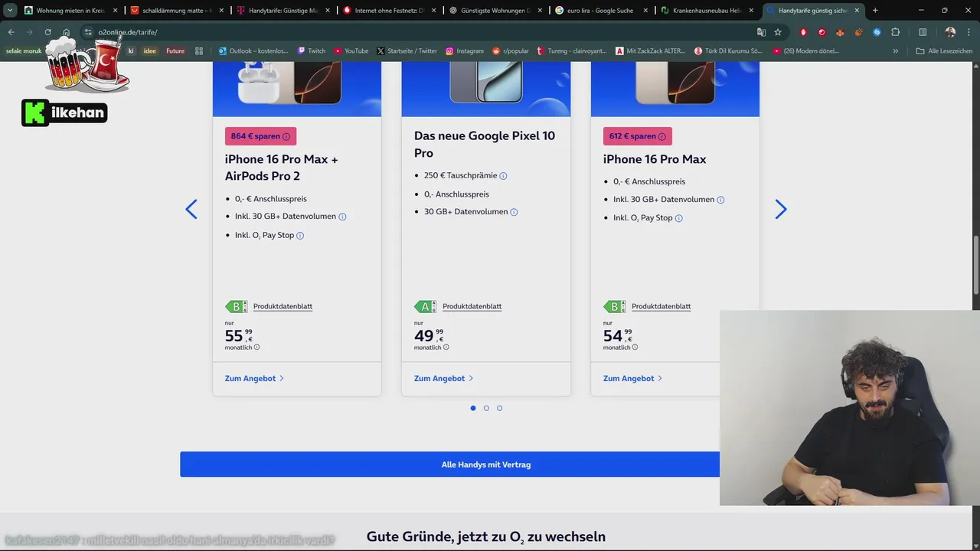The height and width of the screenshot is (551, 980).
Task: Open a new browser tab
Action: (875, 11)
